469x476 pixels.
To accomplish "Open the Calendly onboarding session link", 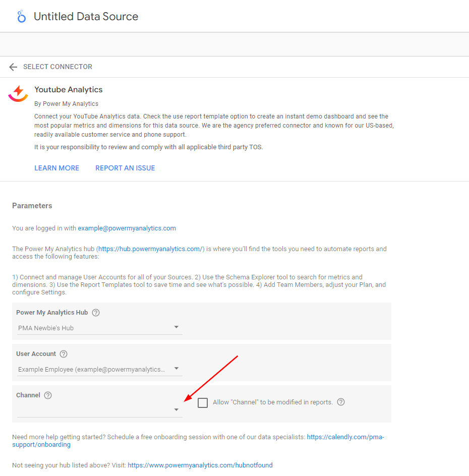I will 345,437.
